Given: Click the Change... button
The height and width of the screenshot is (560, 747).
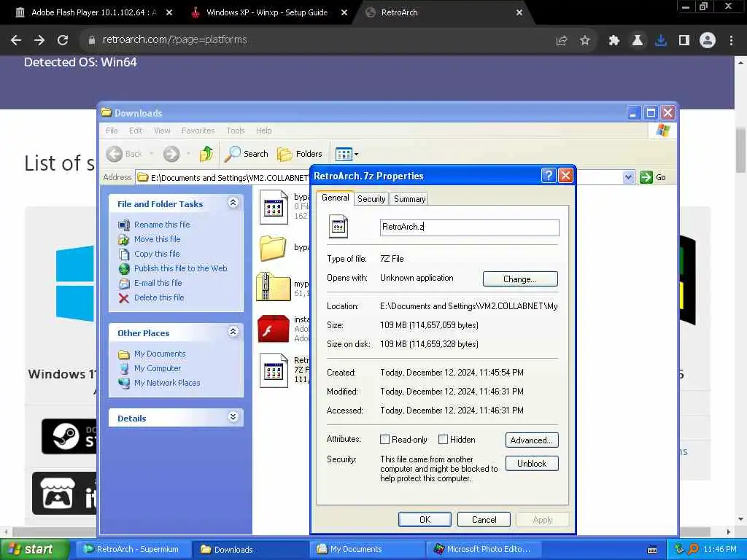Looking at the screenshot, I should (x=520, y=279).
